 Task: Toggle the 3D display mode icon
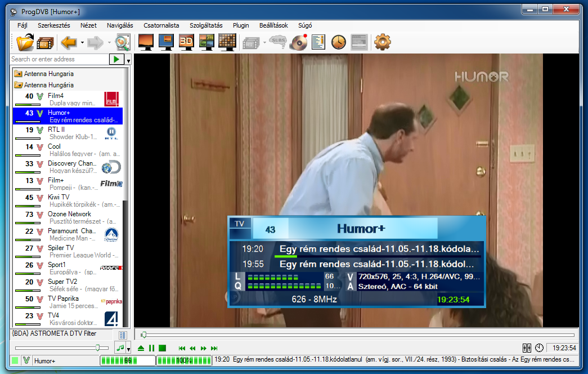186,42
